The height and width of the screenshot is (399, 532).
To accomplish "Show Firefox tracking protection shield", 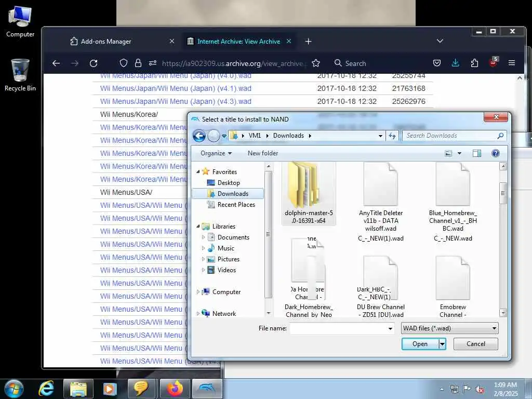I will [x=124, y=63].
